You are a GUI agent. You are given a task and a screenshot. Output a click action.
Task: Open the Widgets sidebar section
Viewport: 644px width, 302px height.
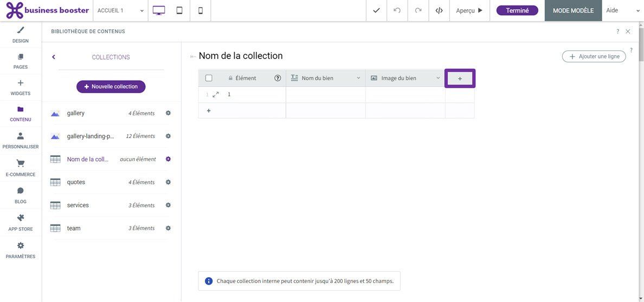[x=21, y=88]
